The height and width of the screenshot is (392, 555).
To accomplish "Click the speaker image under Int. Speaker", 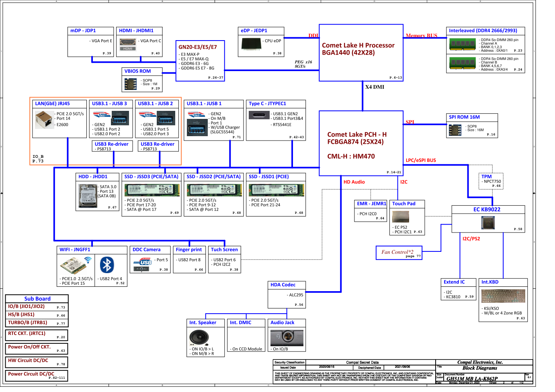I will 199,337.
